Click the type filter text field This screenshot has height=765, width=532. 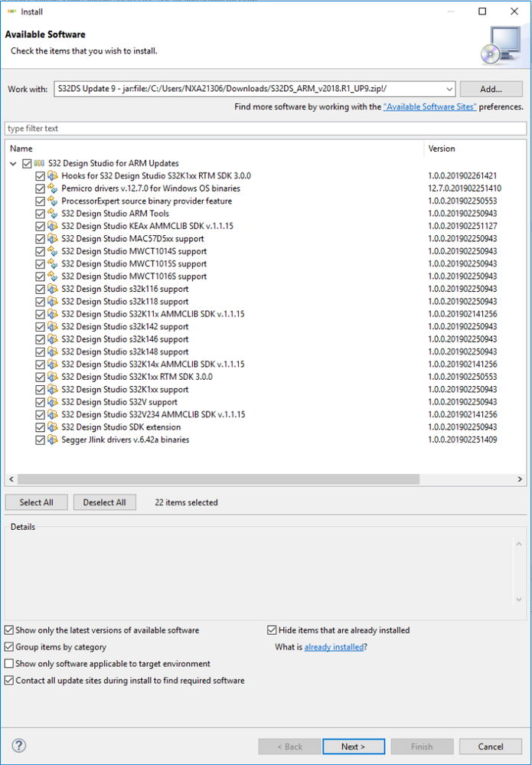[x=266, y=129]
